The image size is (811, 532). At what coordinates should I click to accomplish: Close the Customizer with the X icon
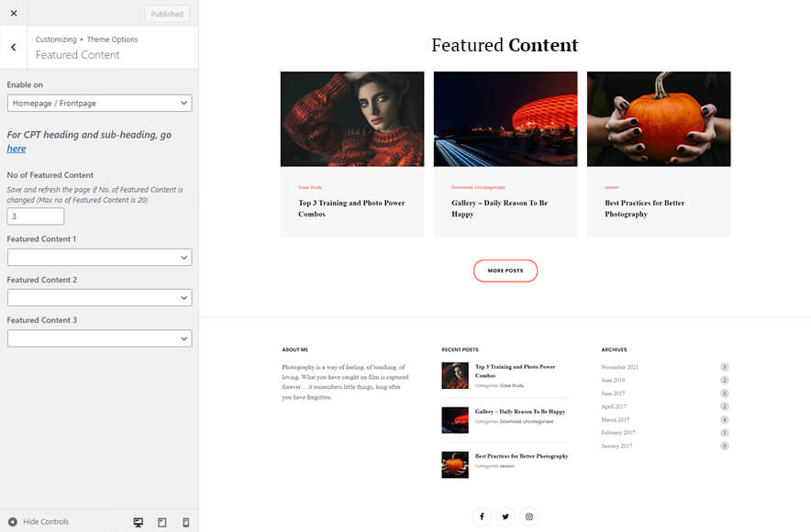(14, 14)
